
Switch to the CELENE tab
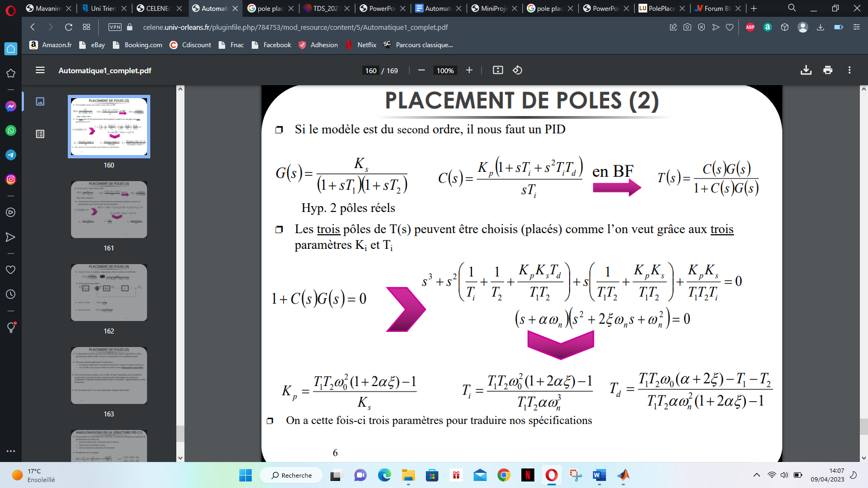point(158,8)
